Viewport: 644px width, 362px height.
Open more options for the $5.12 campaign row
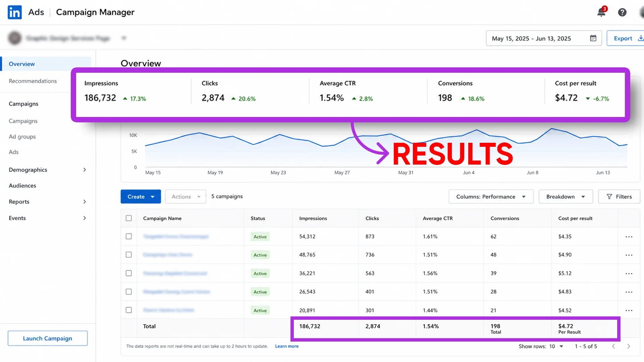pos(629,274)
